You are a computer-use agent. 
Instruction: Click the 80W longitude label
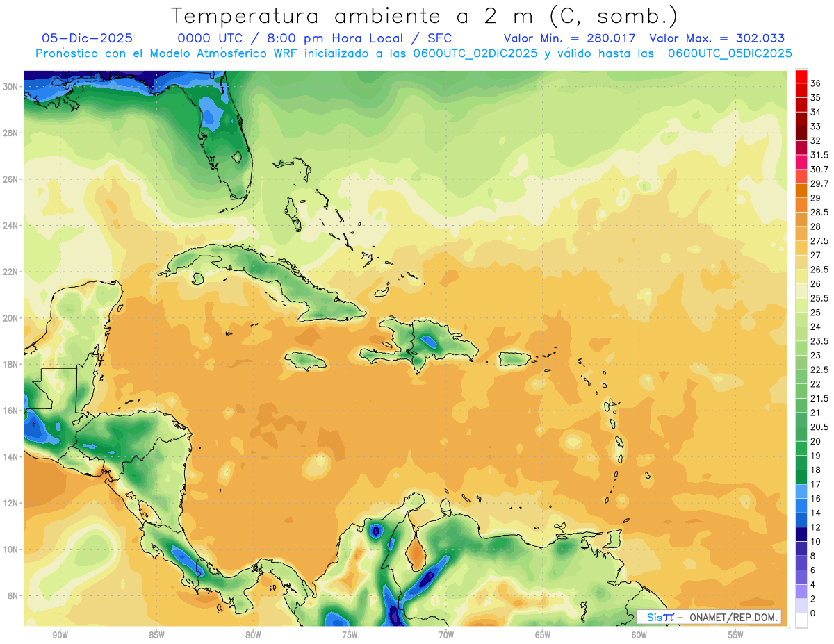coord(253,635)
